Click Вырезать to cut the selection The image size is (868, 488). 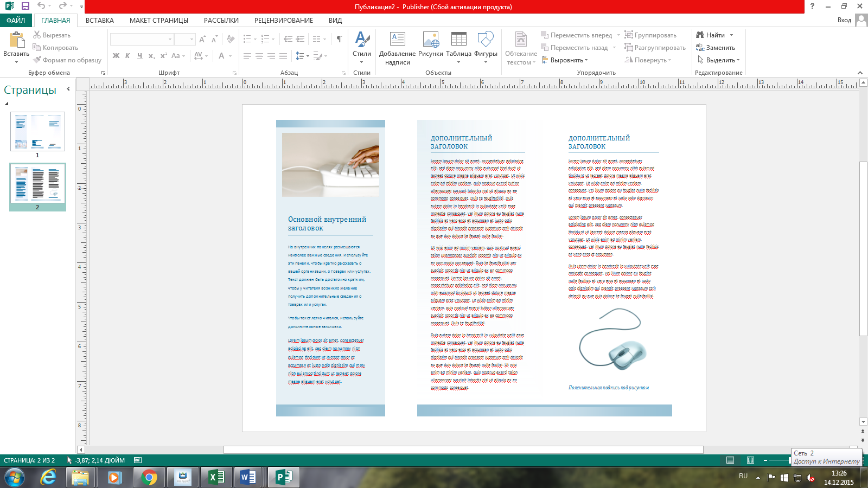pyautogui.click(x=52, y=35)
